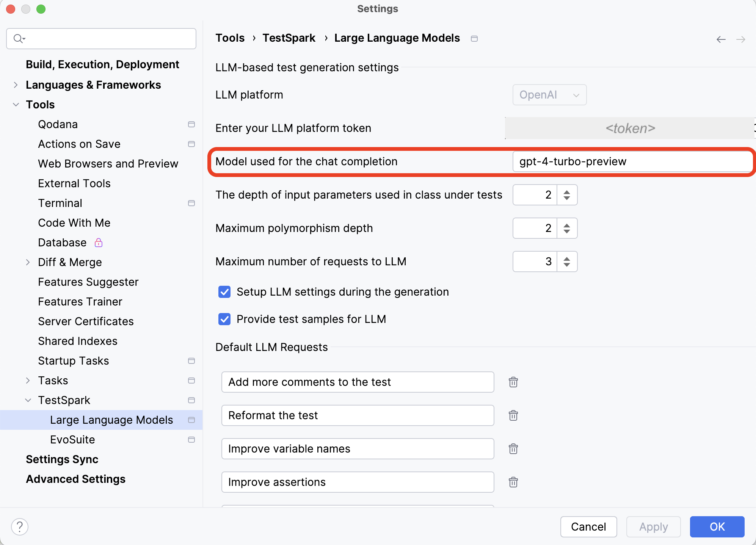Open Qodana settings page

point(58,124)
